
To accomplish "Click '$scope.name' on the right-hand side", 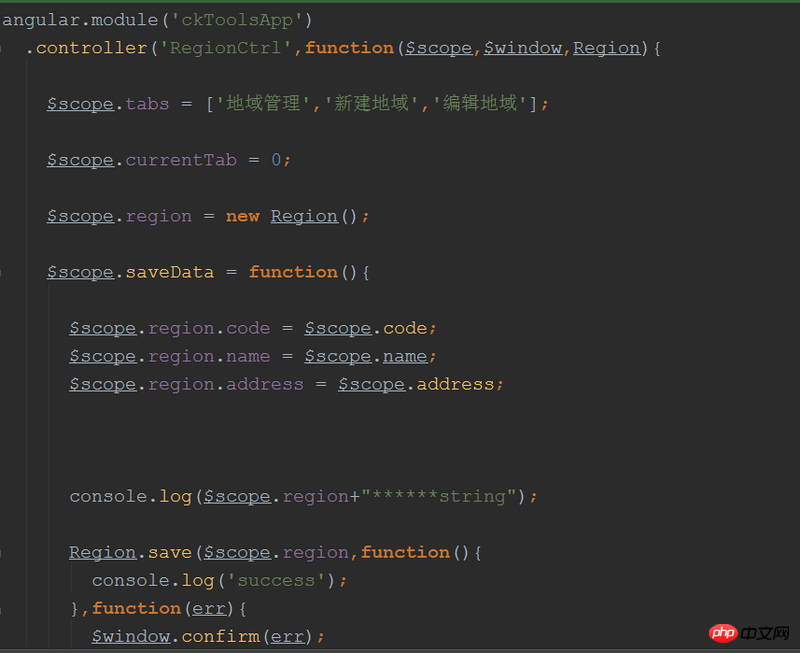I will pos(366,357).
